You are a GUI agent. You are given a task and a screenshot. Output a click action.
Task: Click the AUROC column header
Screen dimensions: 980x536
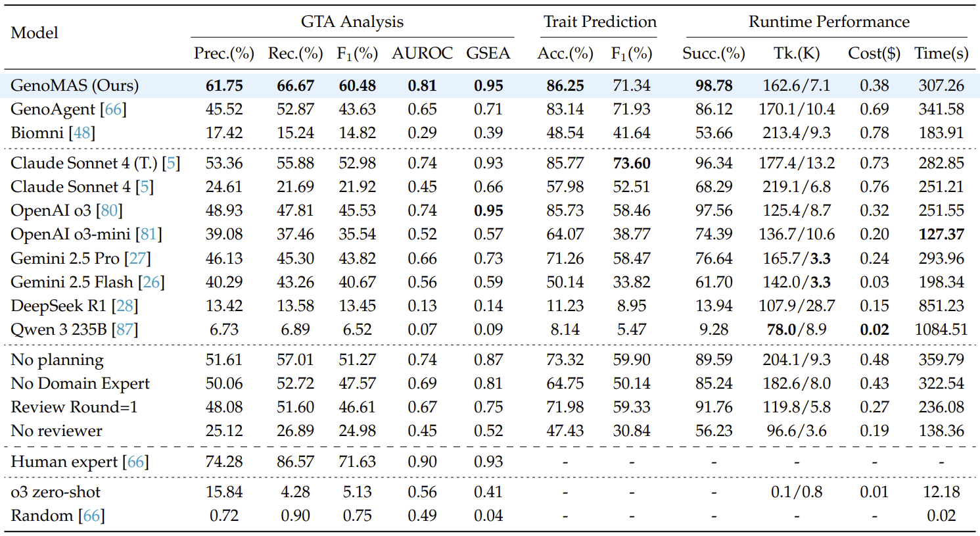point(422,53)
